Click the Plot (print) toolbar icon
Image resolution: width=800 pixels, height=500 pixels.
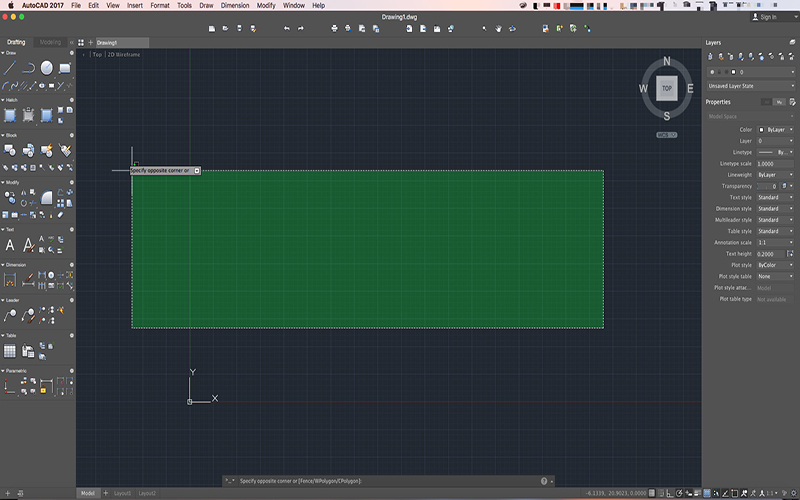(334, 29)
